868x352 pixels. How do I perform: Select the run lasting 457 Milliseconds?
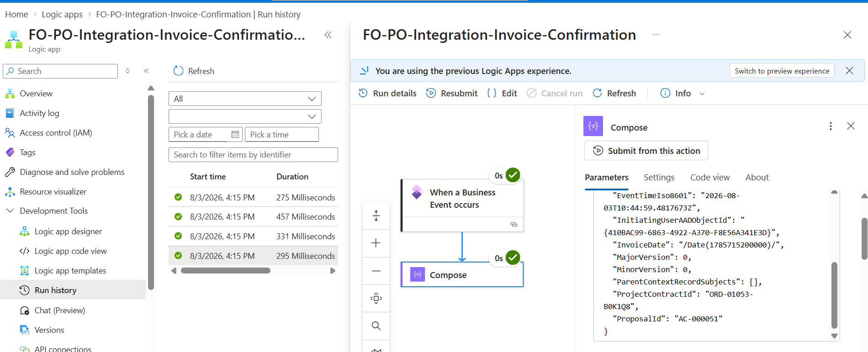(253, 217)
